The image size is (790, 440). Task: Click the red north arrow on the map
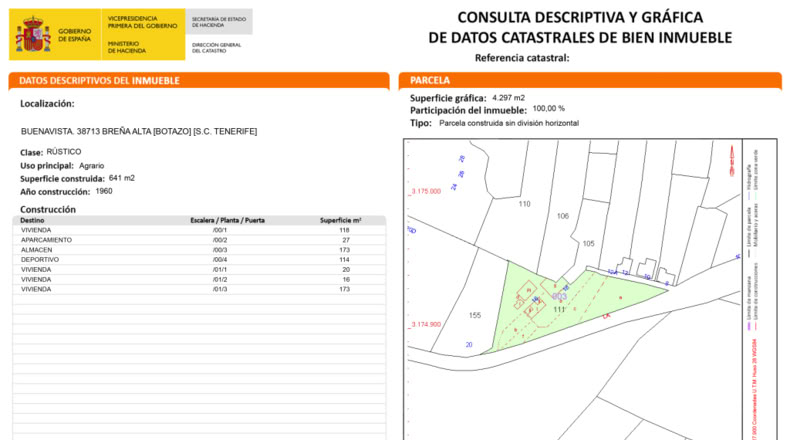coord(732,160)
